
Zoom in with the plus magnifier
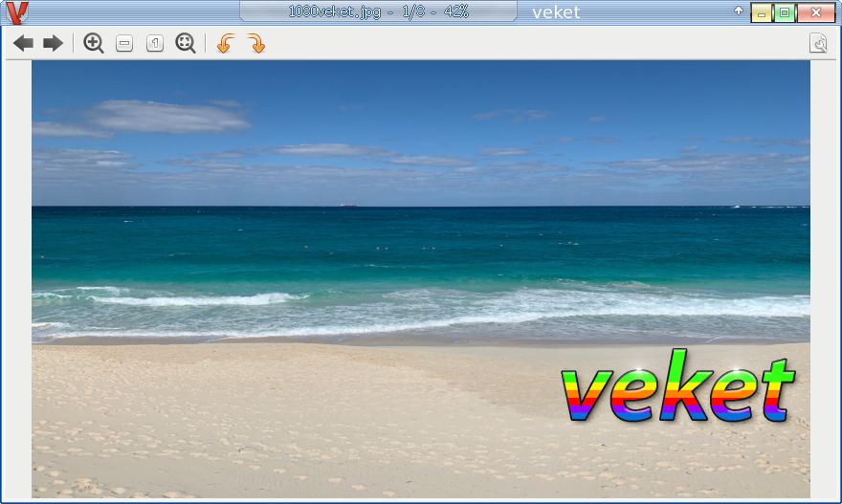coord(94,43)
